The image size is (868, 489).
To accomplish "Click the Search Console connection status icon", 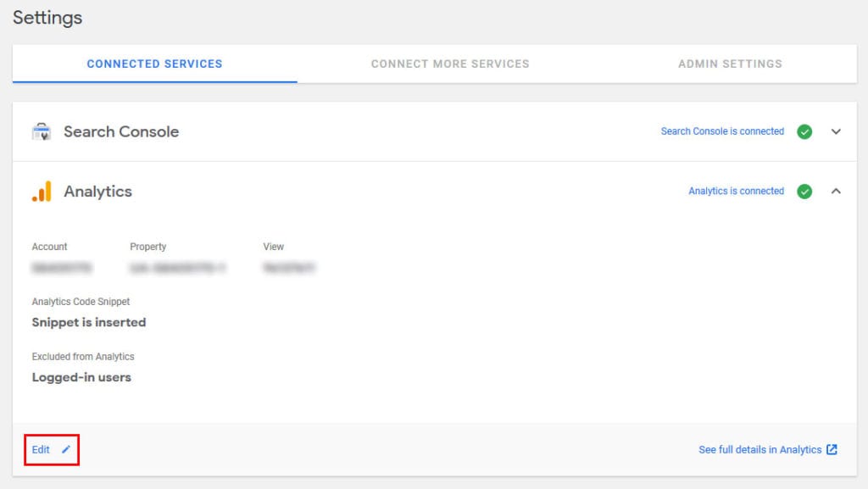I will click(x=804, y=131).
